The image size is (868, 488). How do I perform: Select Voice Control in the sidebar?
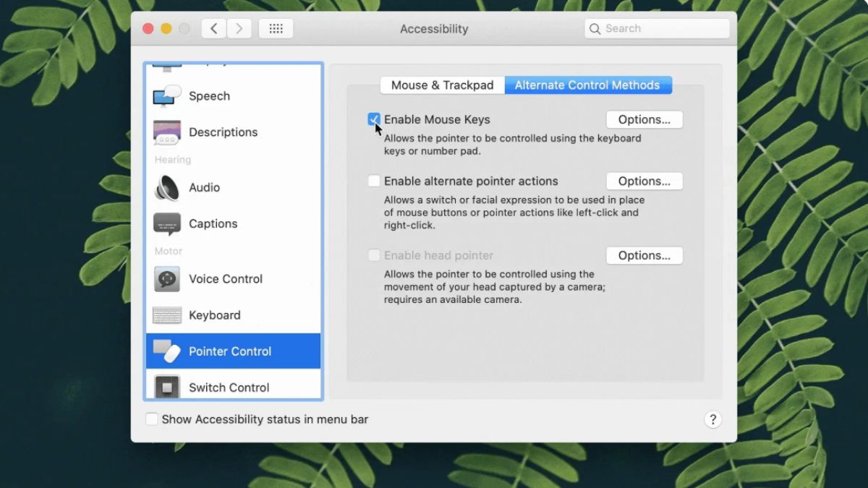[225, 279]
